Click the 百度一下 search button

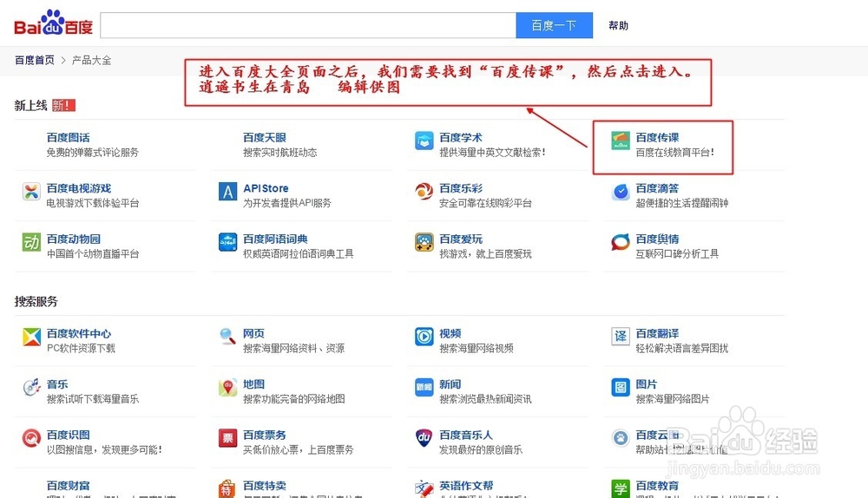click(x=554, y=25)
